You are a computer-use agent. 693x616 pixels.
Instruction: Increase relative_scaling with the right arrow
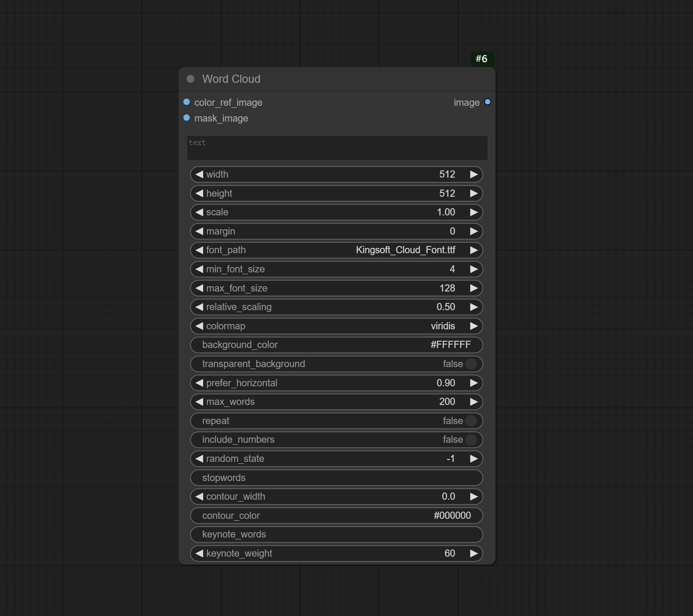tap(474, 307)
